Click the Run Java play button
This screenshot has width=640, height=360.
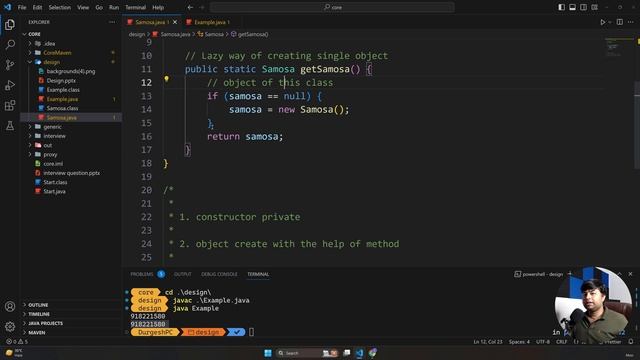pyautogui.click(x=602, y=22)
